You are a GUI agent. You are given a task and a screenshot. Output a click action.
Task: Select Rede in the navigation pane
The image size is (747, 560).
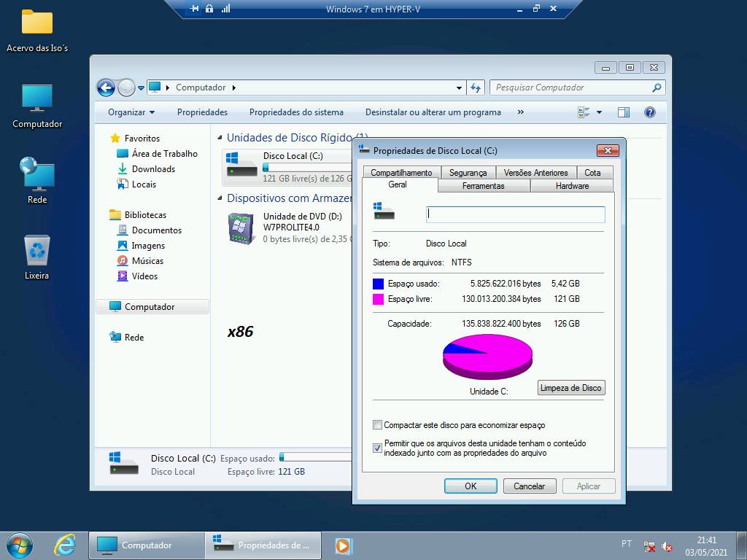click(x=127, y=337)
